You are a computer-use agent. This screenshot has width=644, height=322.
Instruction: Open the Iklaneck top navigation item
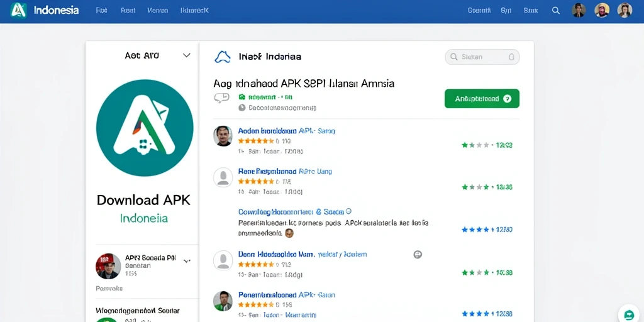pos(195,11)
